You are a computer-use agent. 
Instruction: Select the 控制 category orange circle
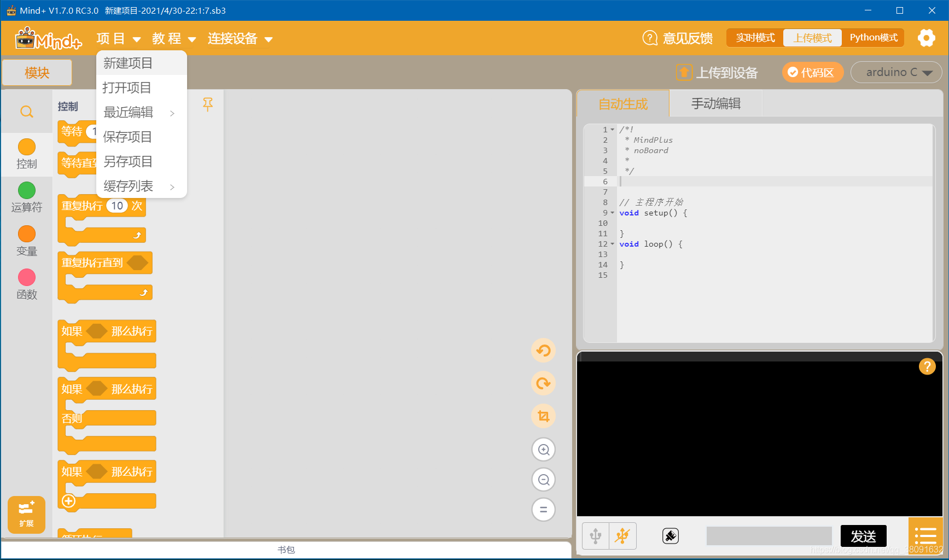click(26, 147)
